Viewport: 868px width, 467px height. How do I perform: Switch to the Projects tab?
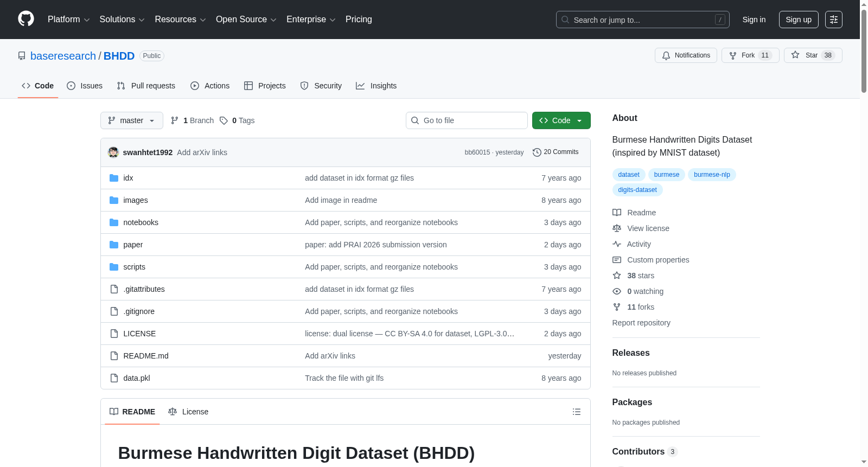tap(265, 86)
